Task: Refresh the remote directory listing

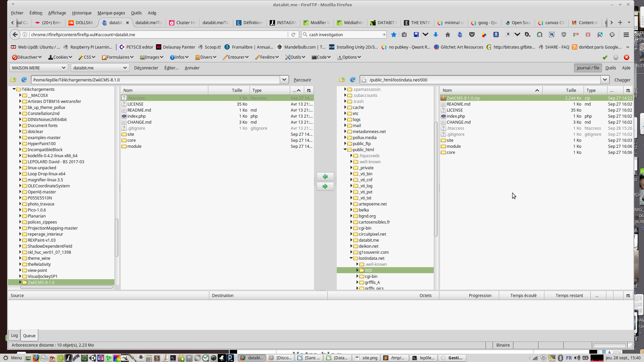Action: (x=353, y=80)
